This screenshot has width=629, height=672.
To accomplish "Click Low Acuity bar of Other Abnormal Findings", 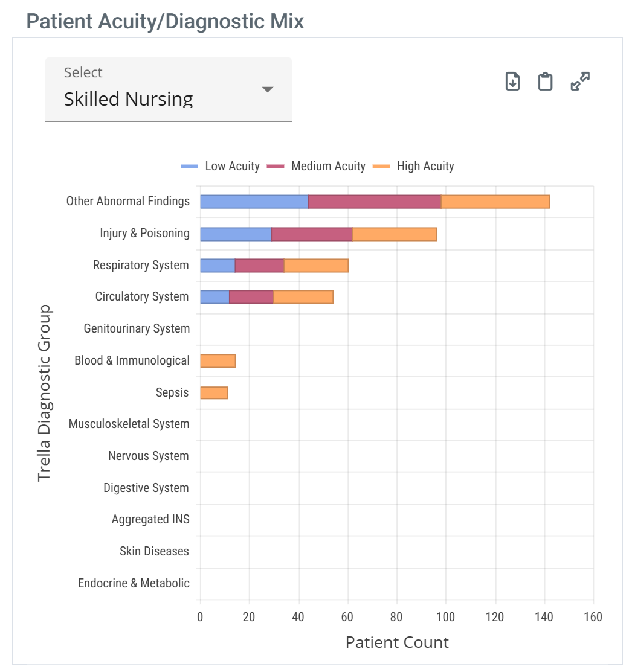I will click(x=254, y=202).
